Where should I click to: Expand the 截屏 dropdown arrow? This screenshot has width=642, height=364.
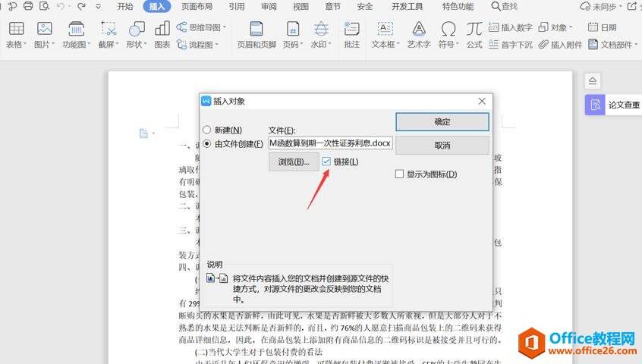click(117, 44)
